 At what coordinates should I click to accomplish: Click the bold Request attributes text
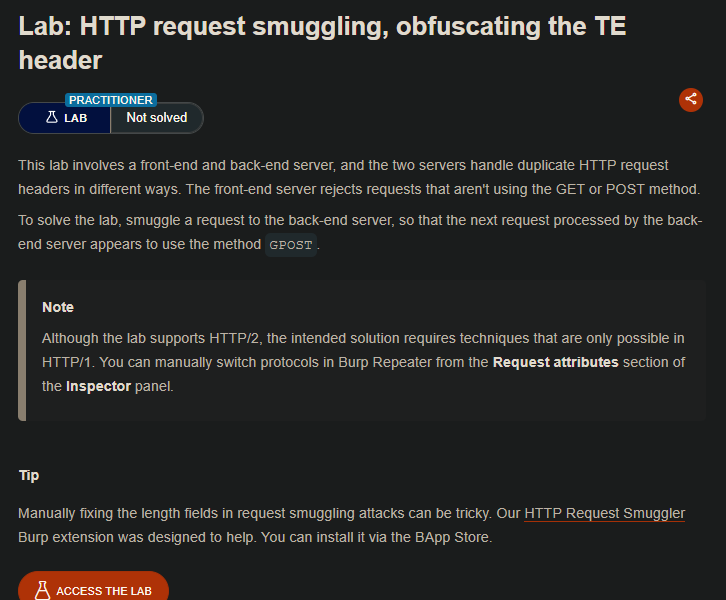click(x=555, y=362)
